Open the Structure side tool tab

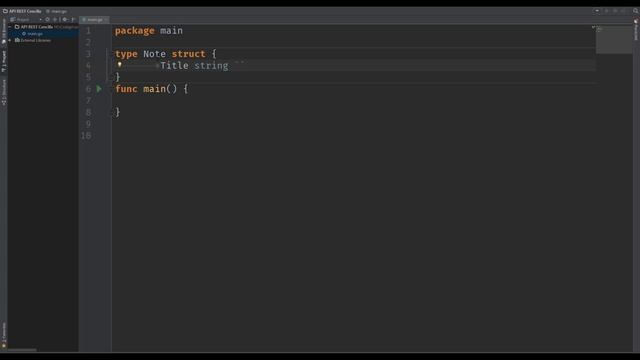coord(4,92)
